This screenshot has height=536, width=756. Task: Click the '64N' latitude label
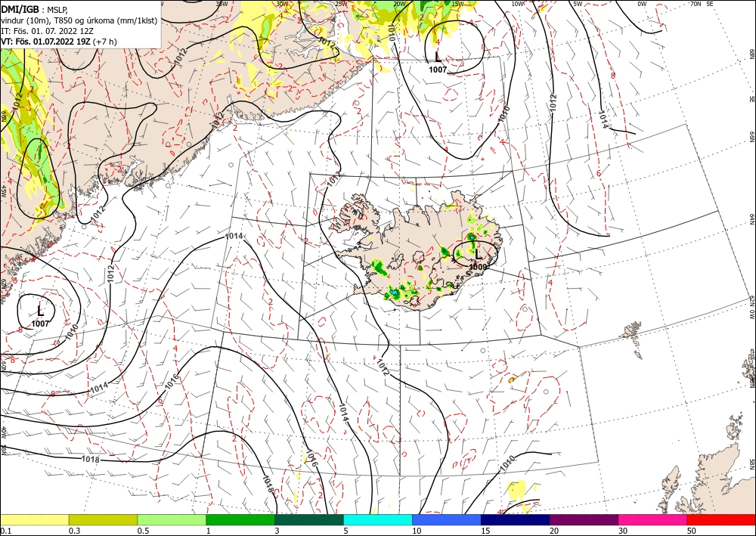coord(751,218)
